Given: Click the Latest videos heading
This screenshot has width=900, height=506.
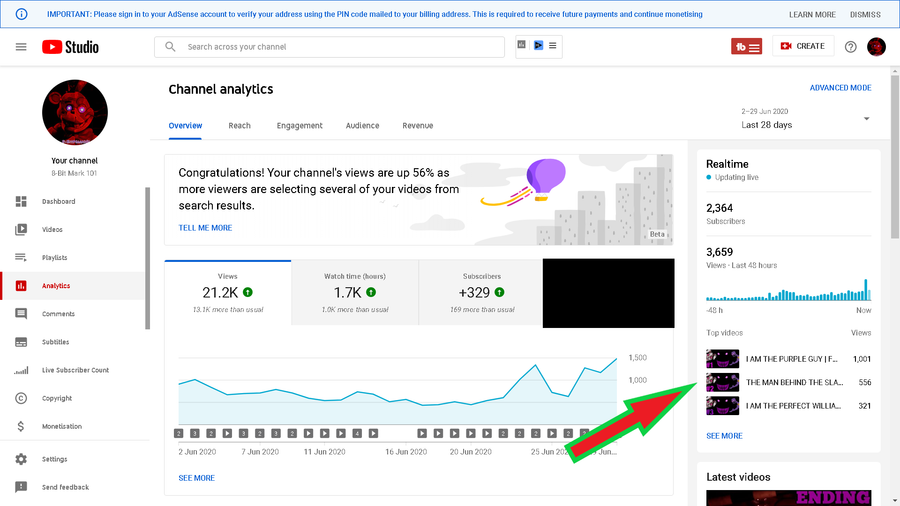Looking at the screenshot, I should 738,477.
